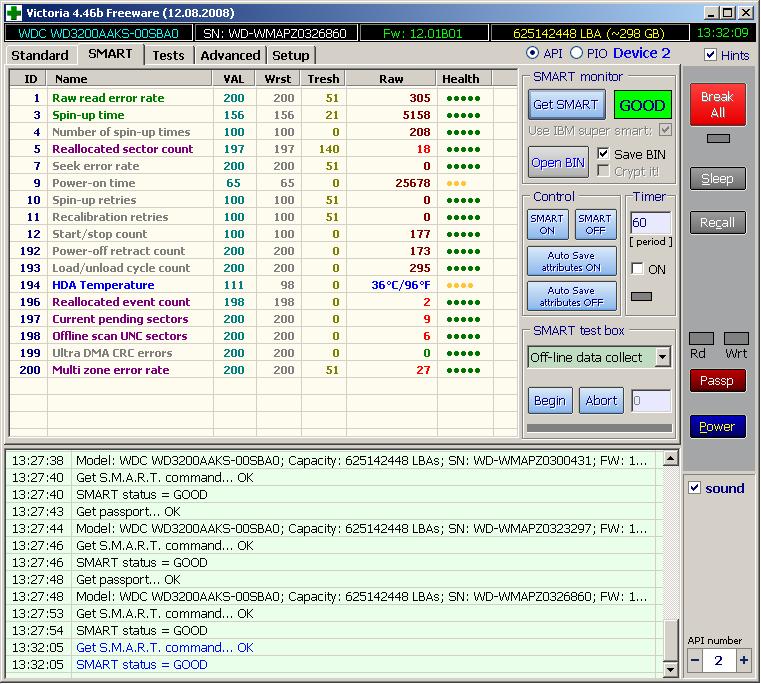The image size is (761, 684).
Task: Click the green cross Victoria app icon
Action: [x=14, y=12]
